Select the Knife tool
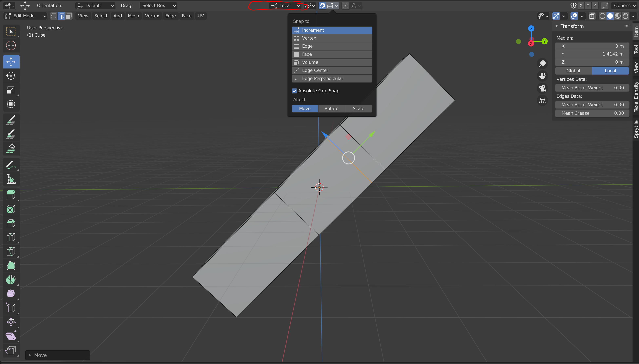Viewport: 639px width, 364px height. click(11, 251)
